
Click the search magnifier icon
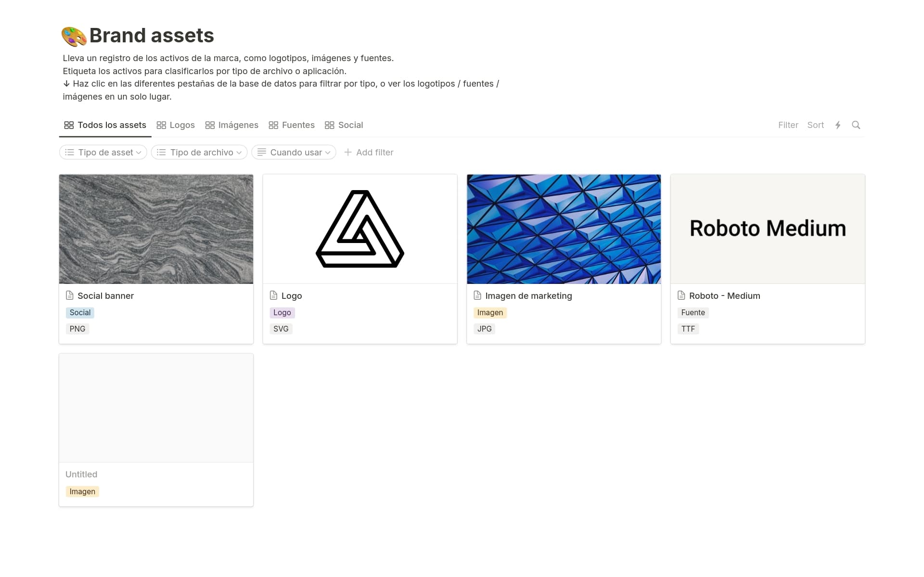[856, 125]
